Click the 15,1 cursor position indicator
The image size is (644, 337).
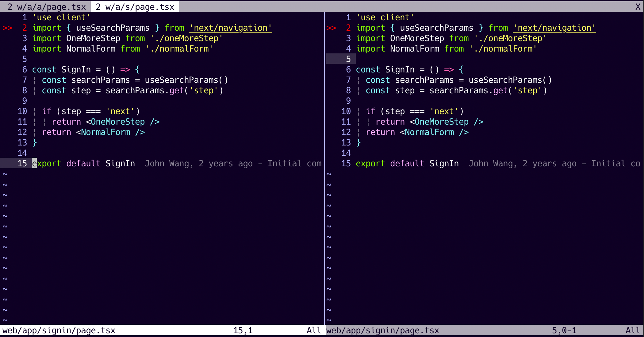tap(243, 331)
